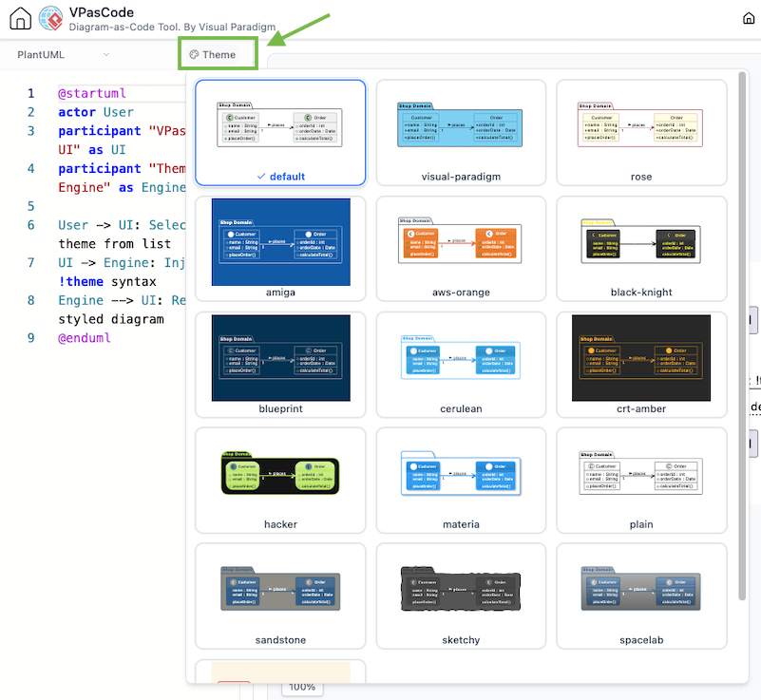This screenshot has width=761, height=700.
Task: Click the '!theme syntax' code text
Action: point(107,281)
